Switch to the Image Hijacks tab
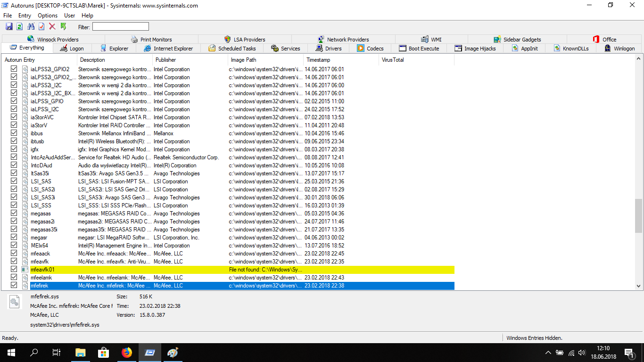644x362 pixels. click(475, 49)
